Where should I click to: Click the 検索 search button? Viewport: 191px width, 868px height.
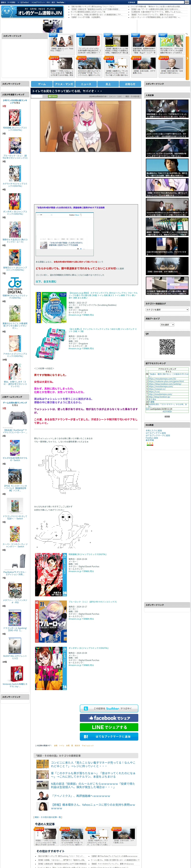(187, 2)
